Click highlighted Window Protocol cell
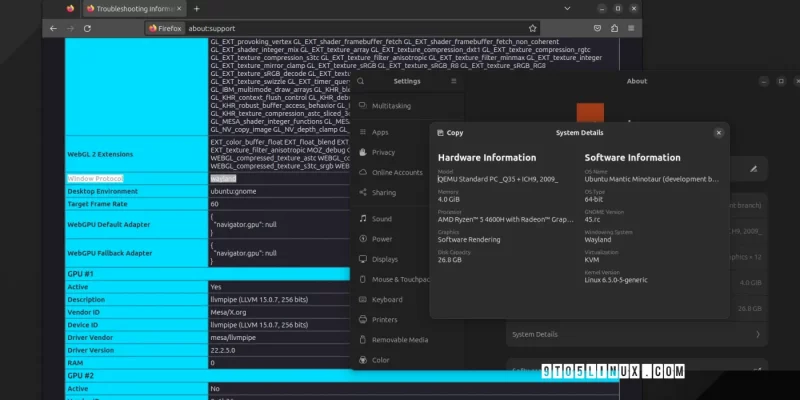800x400 pixels. (x=95, y=179)
